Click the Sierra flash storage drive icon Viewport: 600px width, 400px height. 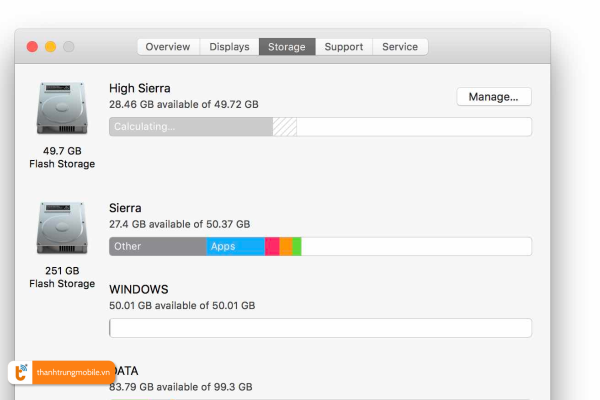[x=62, y=228]
